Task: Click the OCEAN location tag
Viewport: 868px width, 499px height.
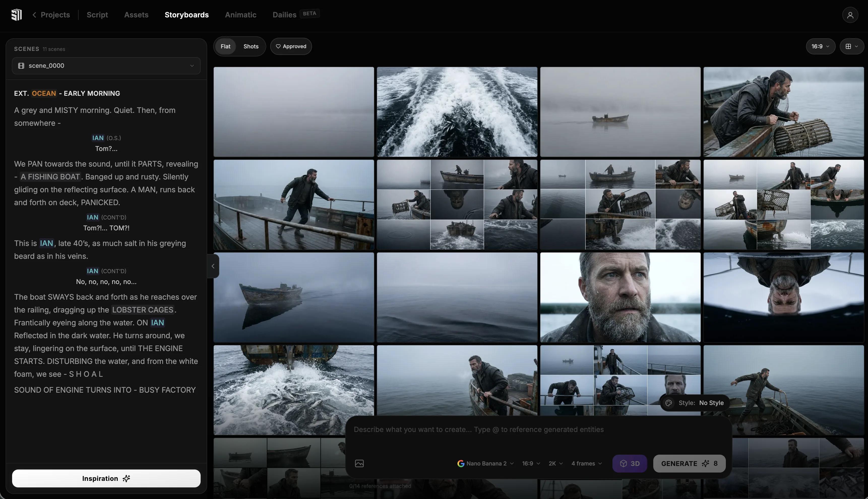Action: click(x=44, y=93)
